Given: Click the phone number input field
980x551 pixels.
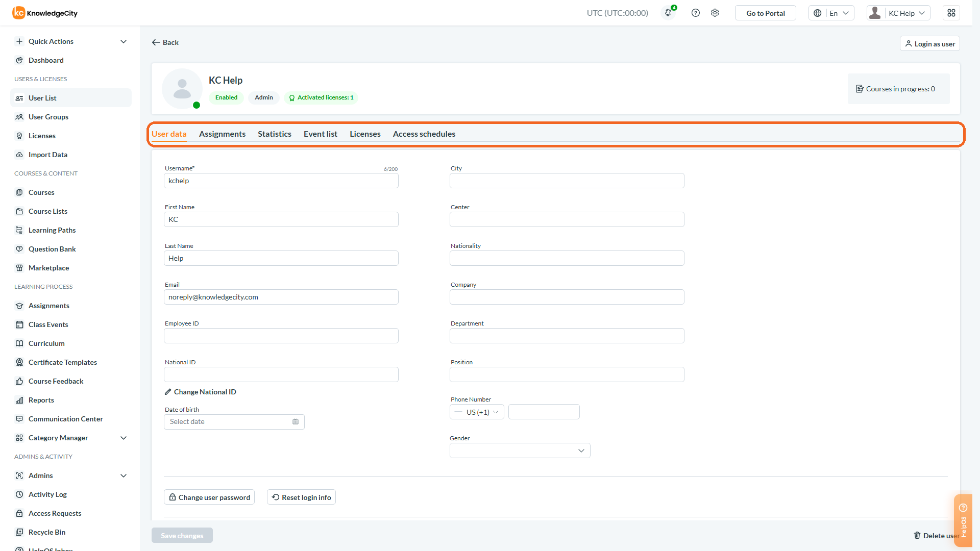Looking at the screenshot, I should [x=544, y=412].
